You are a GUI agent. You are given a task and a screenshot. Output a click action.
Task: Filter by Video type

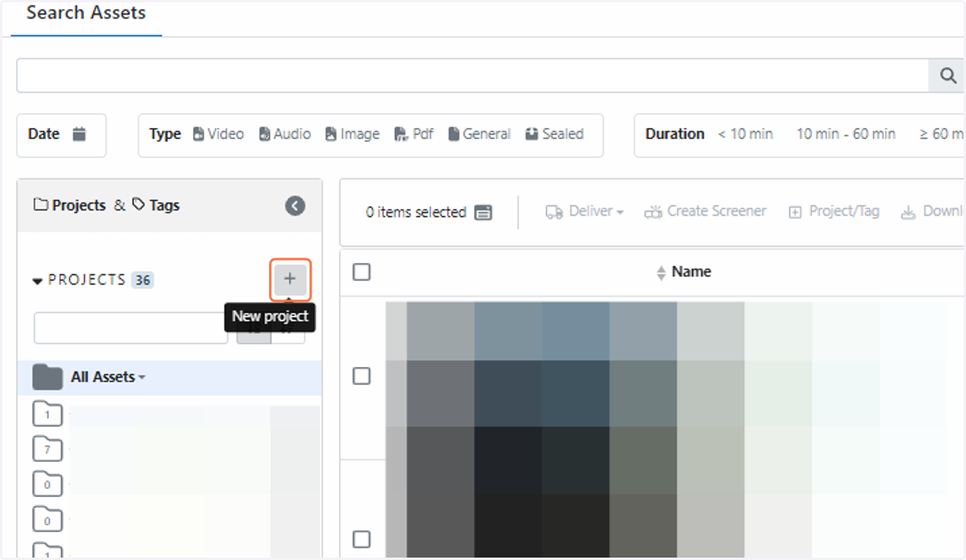(x=218, y=134)
